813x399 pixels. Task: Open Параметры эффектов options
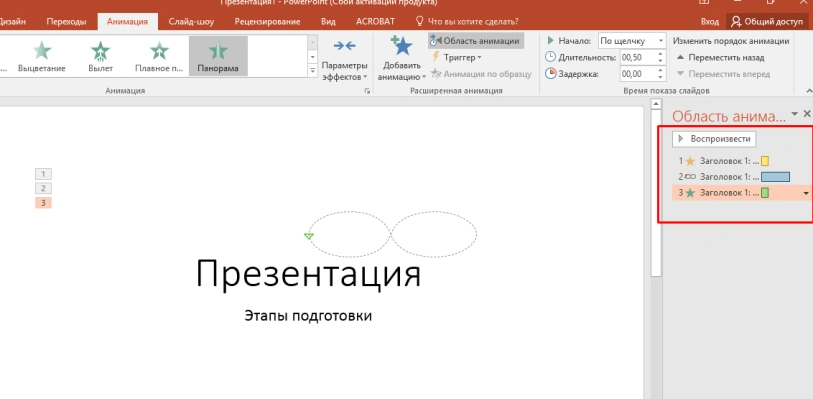tap(344, 60)
